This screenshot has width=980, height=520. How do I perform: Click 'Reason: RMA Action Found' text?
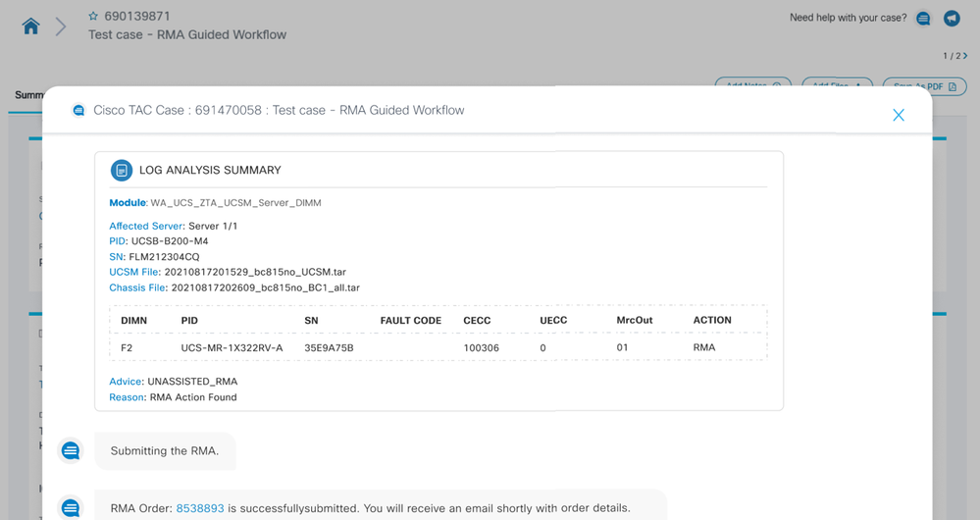173,397
